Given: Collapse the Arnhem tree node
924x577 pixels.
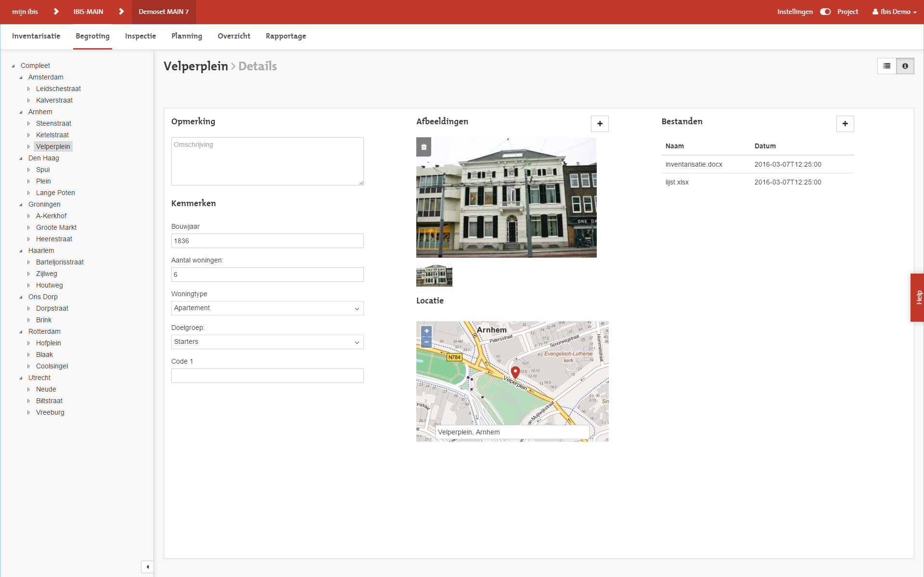Looking at the screenshot, I should [21, 112].
